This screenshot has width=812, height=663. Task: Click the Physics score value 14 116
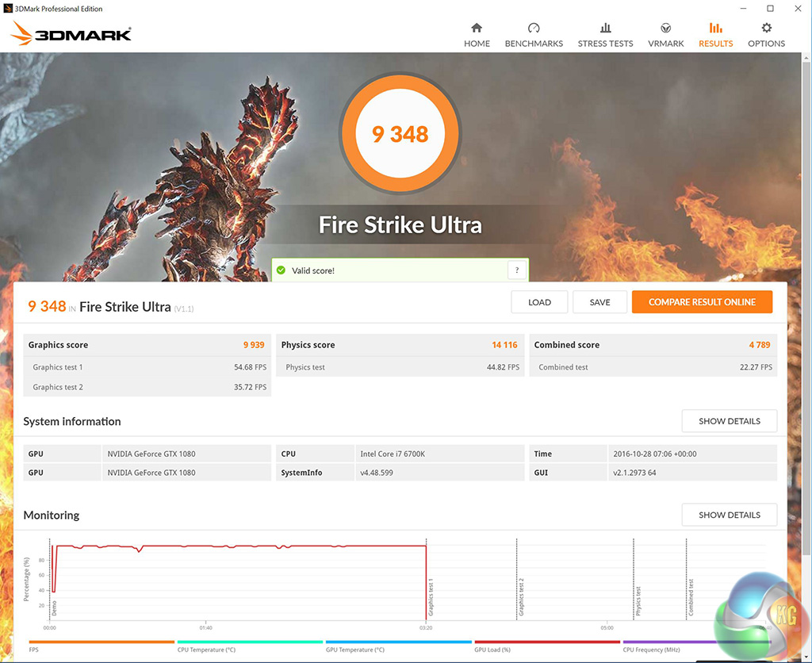pos(504,345)
